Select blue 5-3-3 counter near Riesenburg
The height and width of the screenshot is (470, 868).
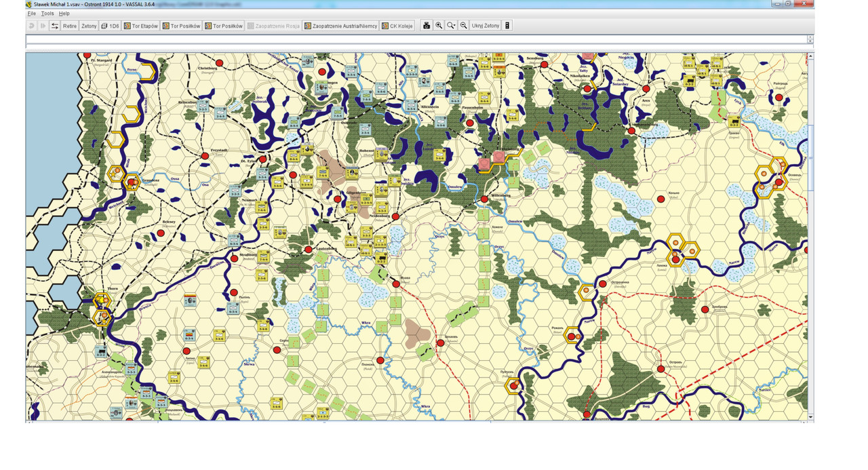pos(203,106)
